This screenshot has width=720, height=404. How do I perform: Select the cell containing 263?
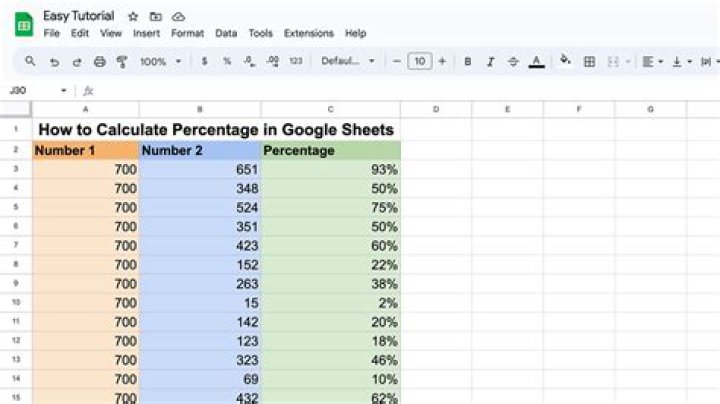point(200,284)
